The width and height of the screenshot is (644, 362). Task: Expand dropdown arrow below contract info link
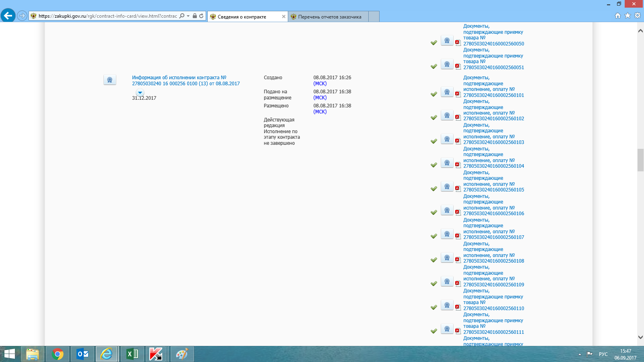tap(140, 93)
